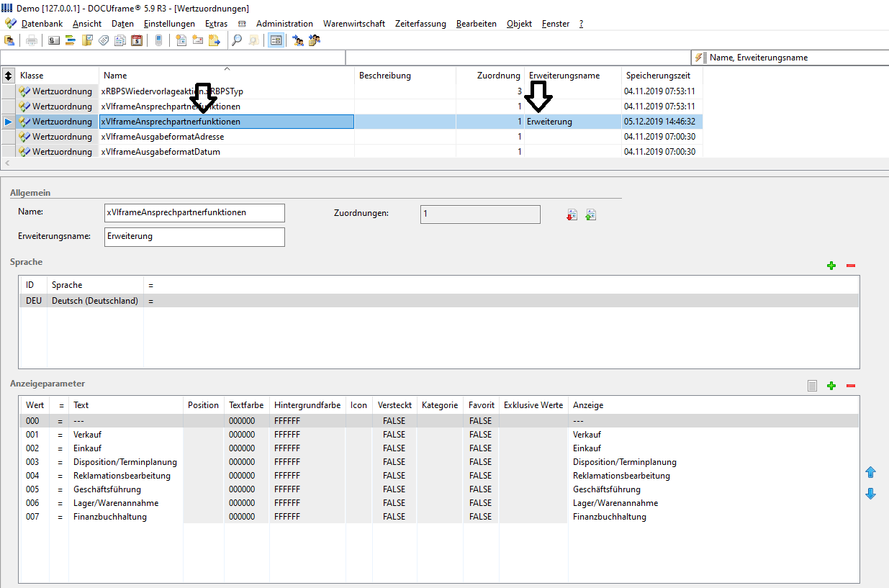Sort the list by Zuordnung column header

[x=490, y=76]
